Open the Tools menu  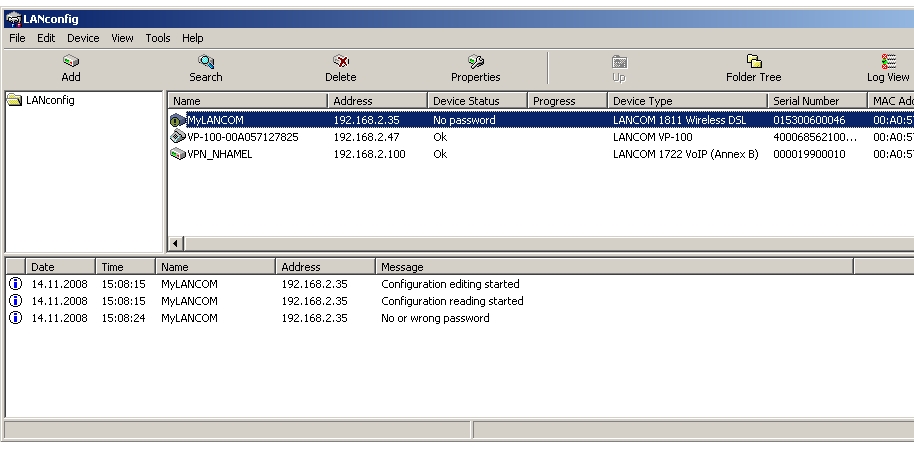pyautogui.click(x=158, y=38)
